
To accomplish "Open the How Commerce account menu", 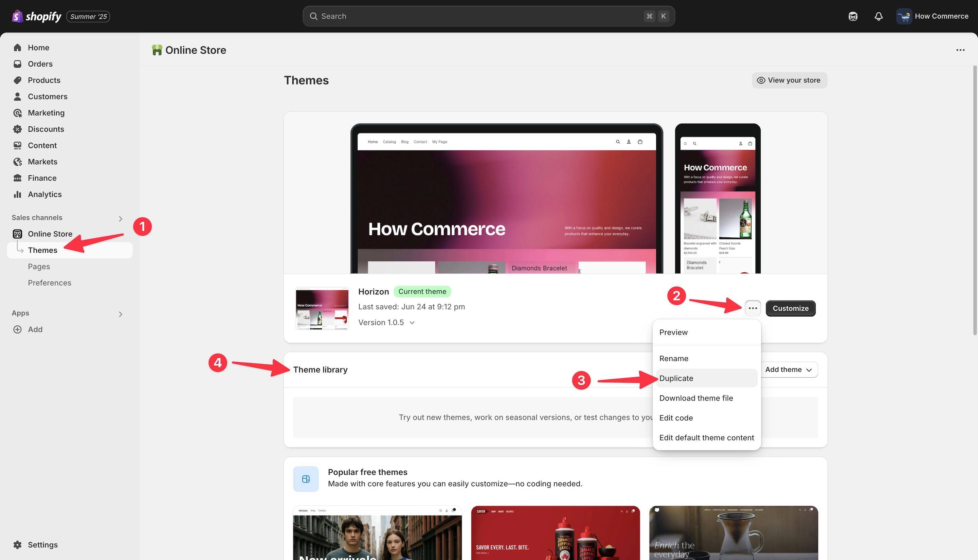I will [932, 16].
